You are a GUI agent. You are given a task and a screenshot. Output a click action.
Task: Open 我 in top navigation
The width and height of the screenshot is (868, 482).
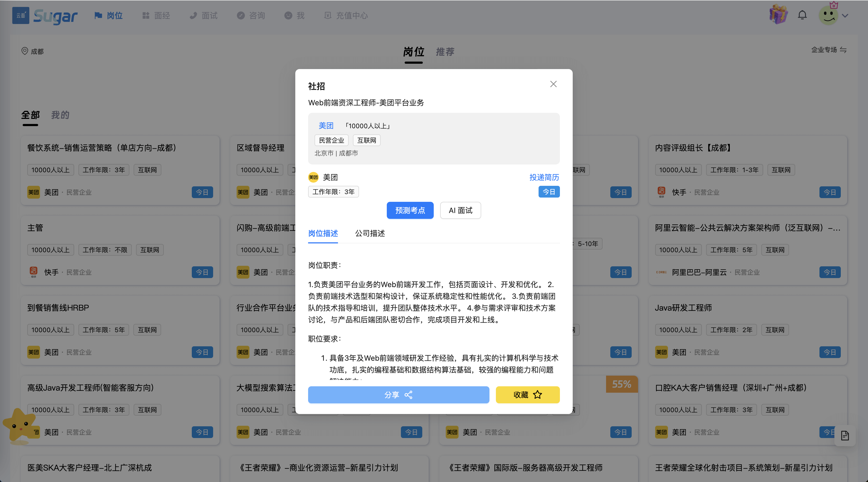294,15
